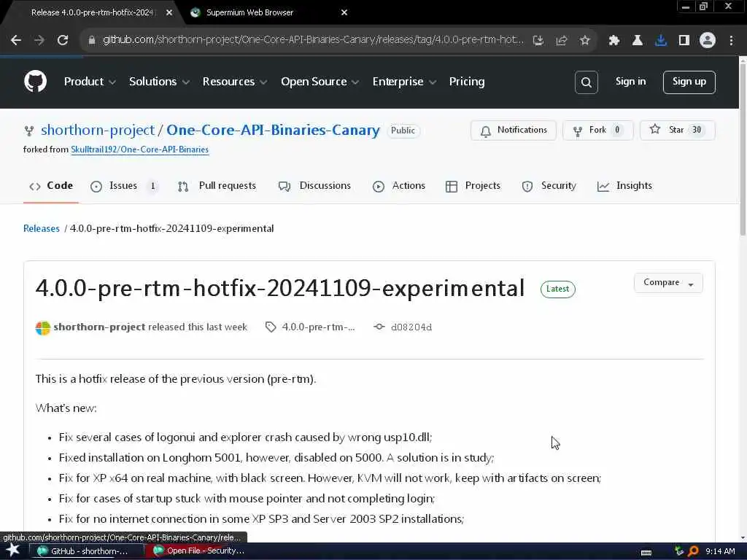Open One-Core-API-Binaries-Canary repo link
The height and width of the screenshot is (560, 747).
(x=273, y=130)
